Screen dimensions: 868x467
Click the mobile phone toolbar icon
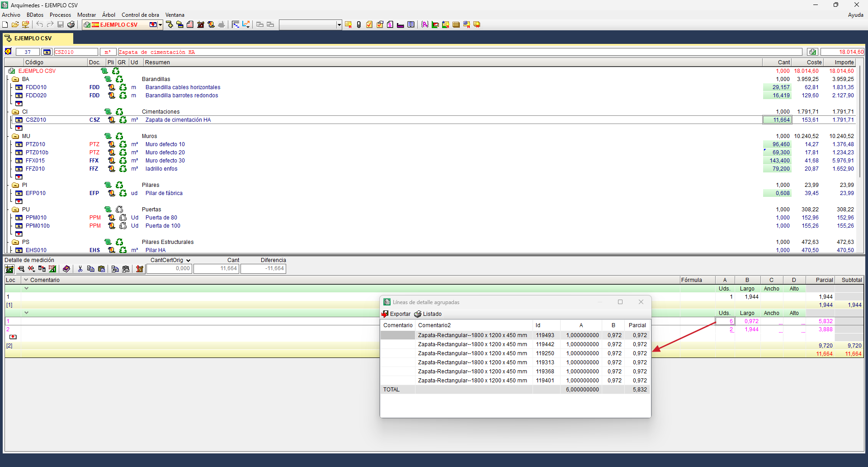(359, 24)
